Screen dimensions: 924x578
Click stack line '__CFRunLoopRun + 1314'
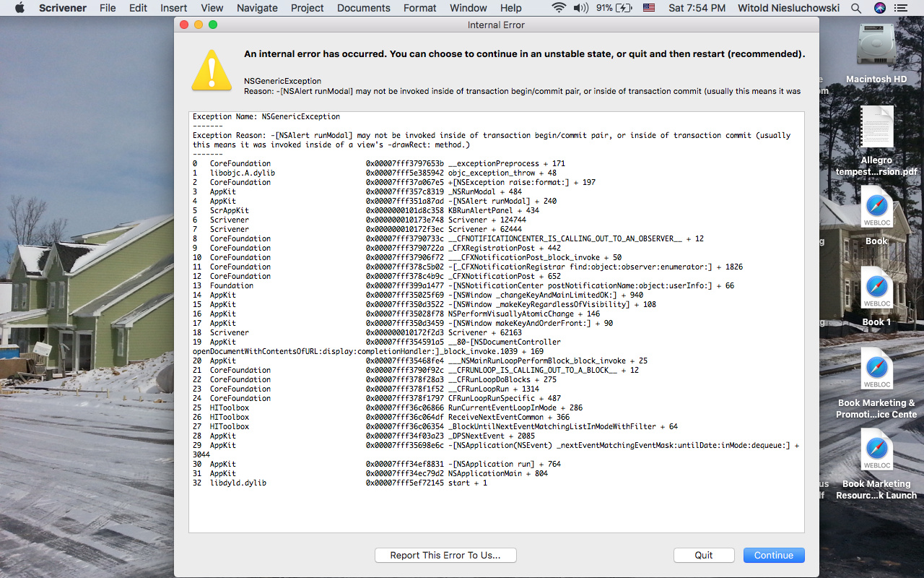494,389
